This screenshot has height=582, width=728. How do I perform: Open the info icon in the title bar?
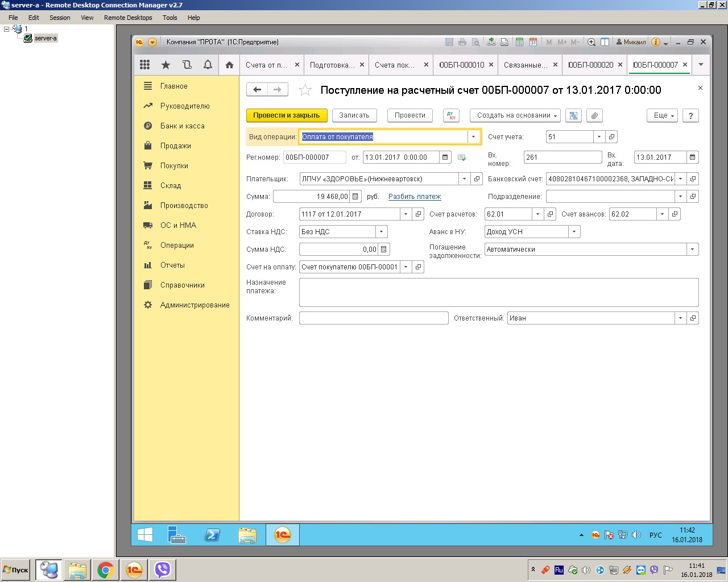656,42
